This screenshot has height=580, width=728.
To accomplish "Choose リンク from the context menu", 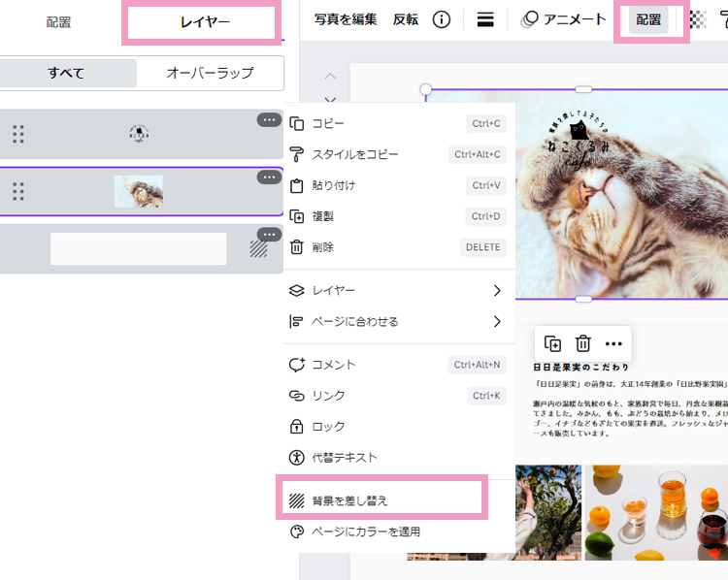I will coord(399,396).
